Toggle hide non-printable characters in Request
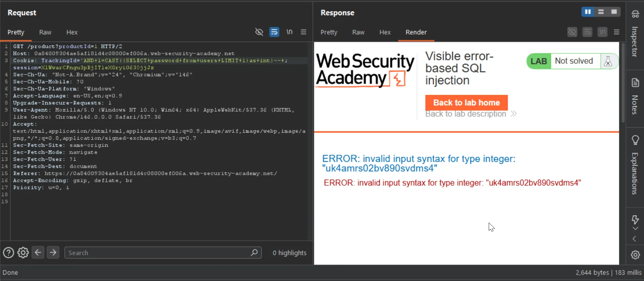Screen dimensions: 644x281 click(x=259, y=32)
